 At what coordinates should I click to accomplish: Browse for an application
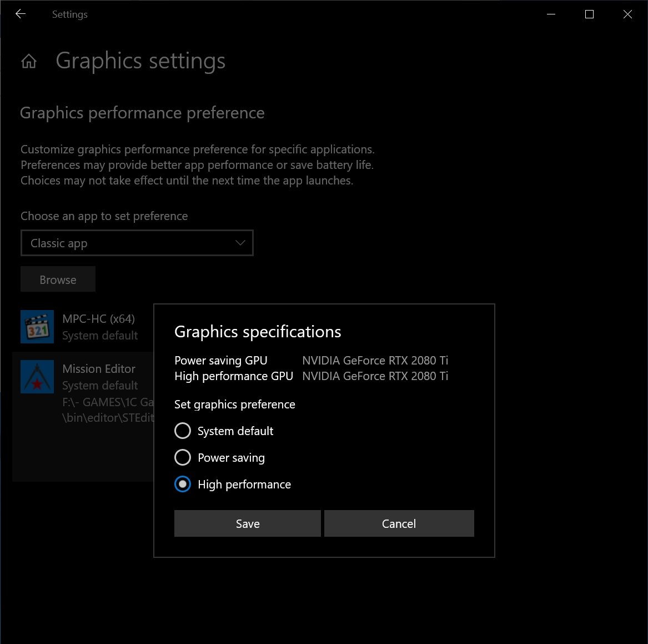point(58,279)
